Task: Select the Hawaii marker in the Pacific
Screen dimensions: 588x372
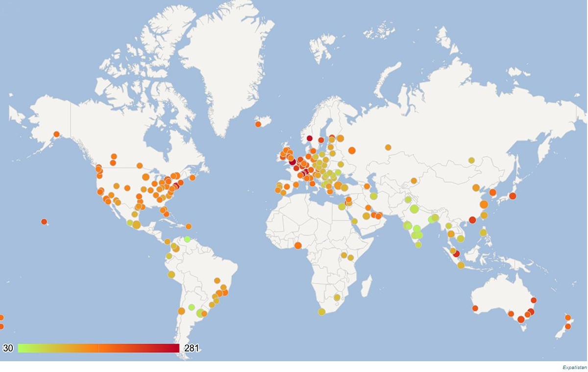Action: (x=44, y=222)
